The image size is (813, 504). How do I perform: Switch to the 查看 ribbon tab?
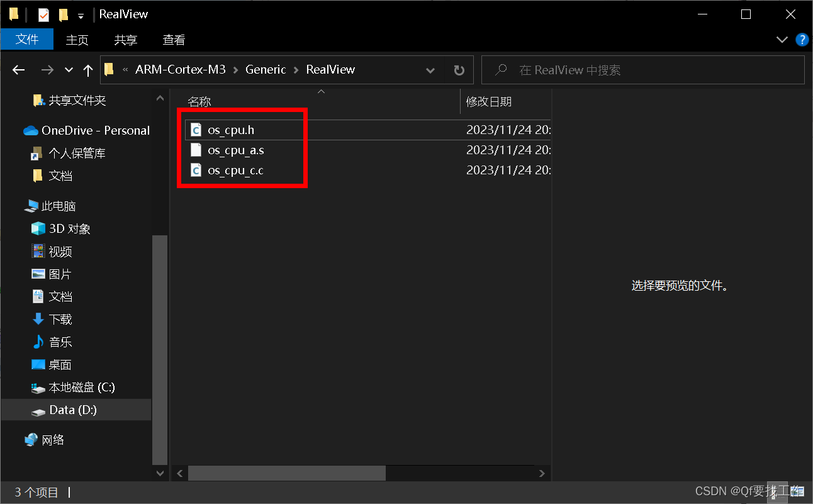tap(174, 40)
